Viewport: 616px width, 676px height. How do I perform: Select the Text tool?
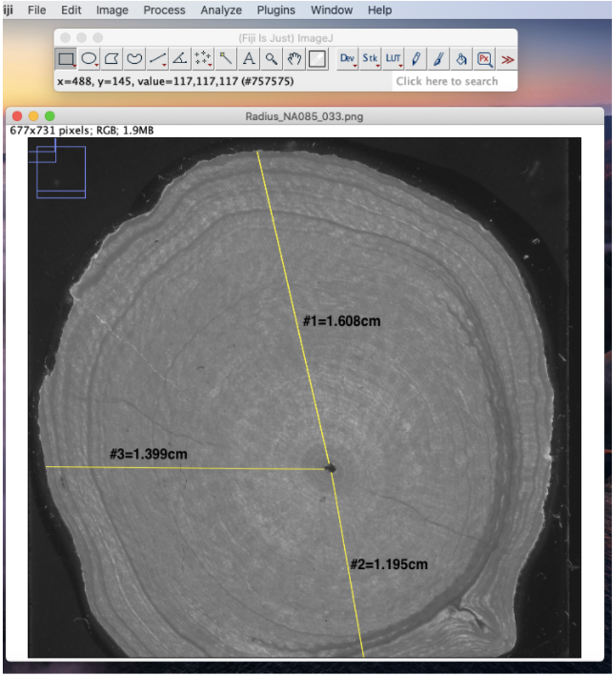click(x=249, y=59)
